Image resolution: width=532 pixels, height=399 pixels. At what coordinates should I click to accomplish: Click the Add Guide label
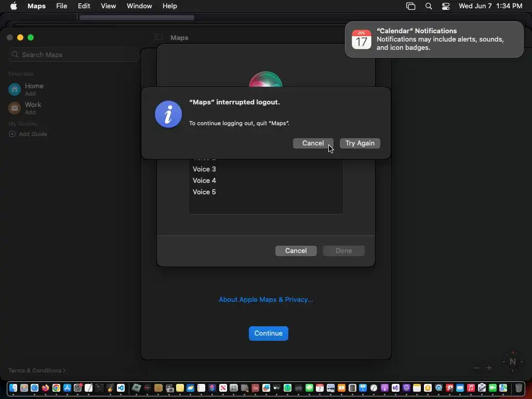click(x=33, y=134)
